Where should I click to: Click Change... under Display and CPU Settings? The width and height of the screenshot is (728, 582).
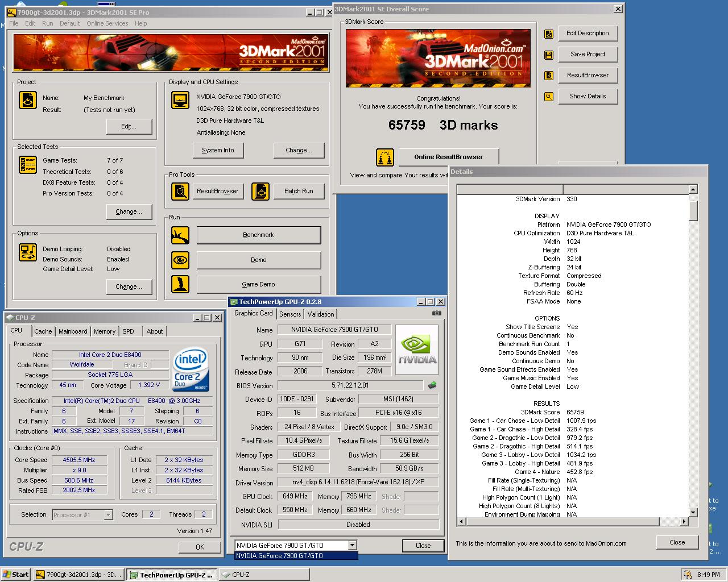click(x=299, y=150)
